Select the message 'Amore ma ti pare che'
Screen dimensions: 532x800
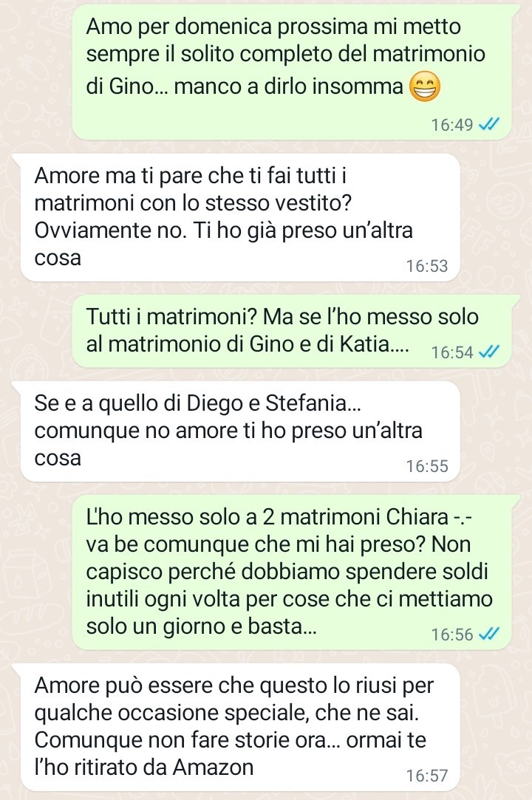point(240,218)
